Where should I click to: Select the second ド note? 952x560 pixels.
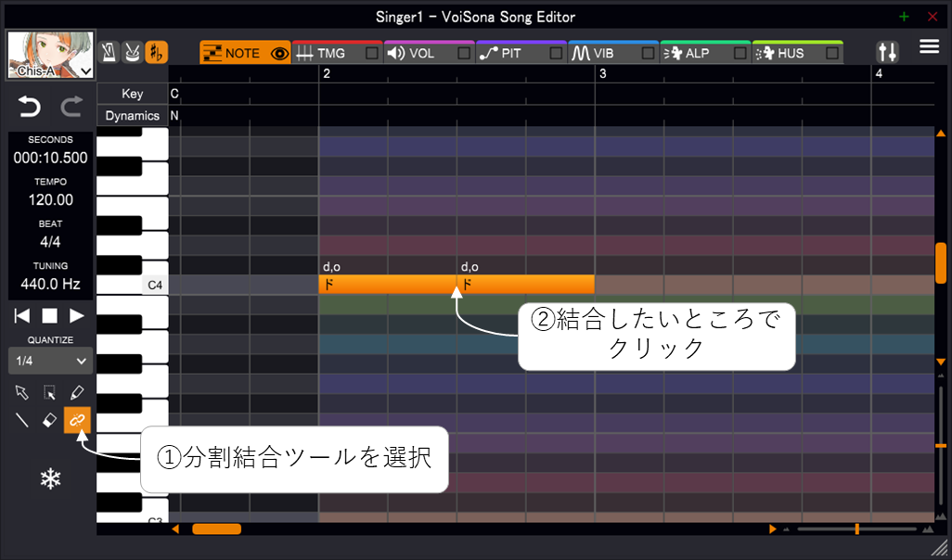pos(526,284)
